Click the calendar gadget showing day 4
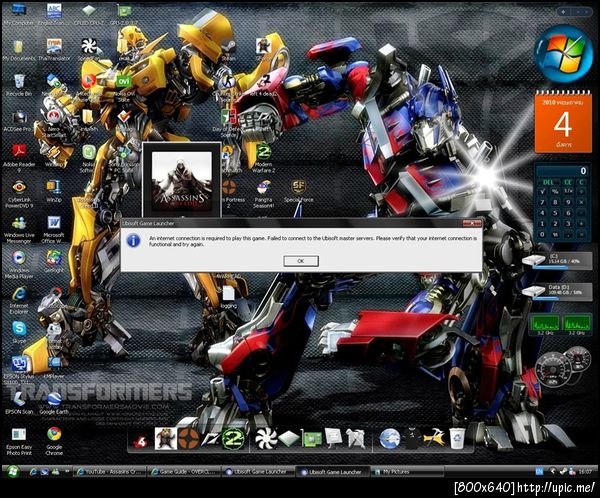The image size is (600, 498). [x=563, y=123]
